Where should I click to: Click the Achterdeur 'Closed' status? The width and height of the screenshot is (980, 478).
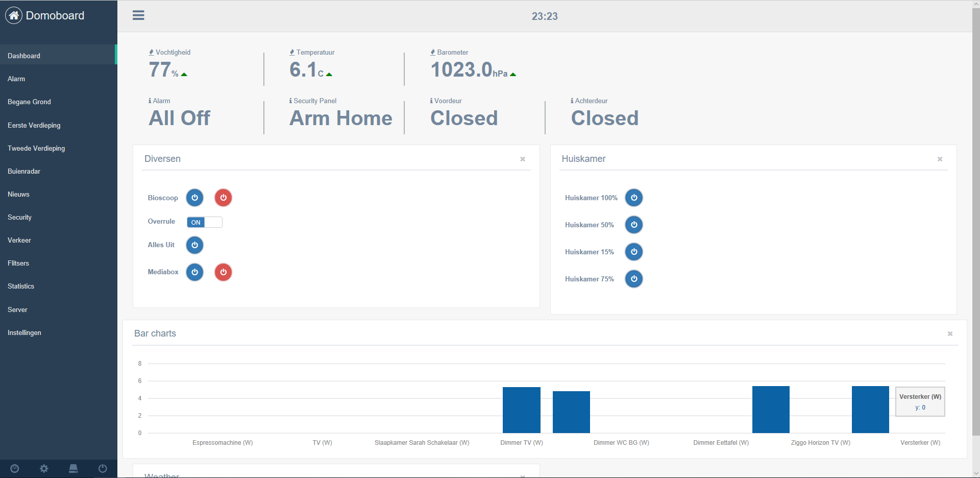coord(605,118)
